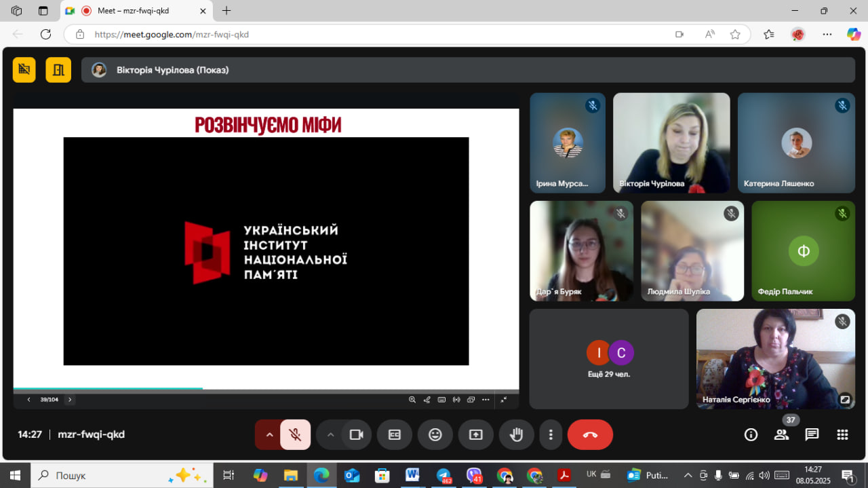Open Windows notification center
868x488 pixels.
[x=848, y=475]
